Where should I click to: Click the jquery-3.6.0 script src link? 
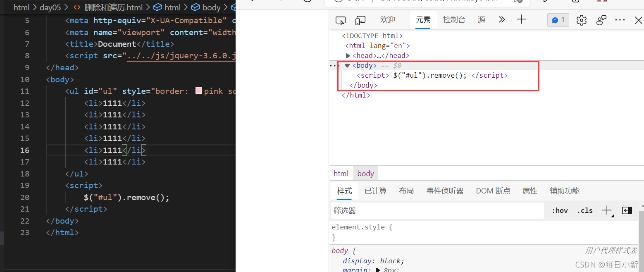pos(181,56)
